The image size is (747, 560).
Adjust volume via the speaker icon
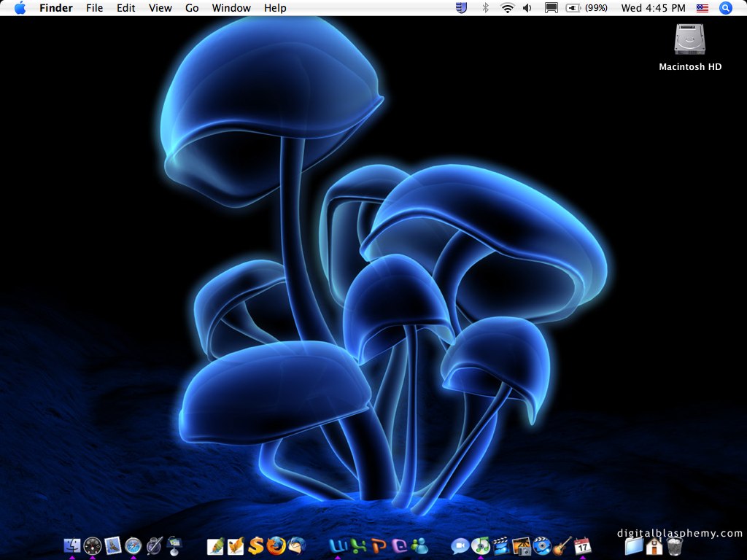tap(527, 8)
